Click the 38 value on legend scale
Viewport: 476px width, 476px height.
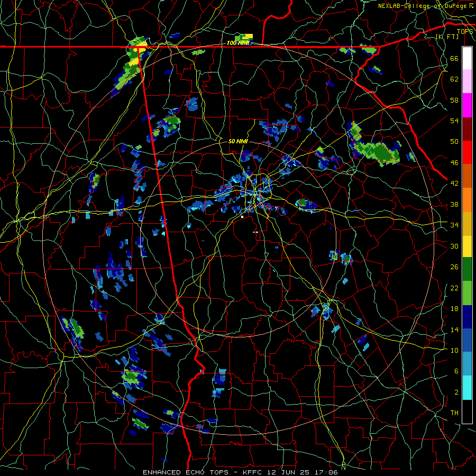(x=454, y=204)
